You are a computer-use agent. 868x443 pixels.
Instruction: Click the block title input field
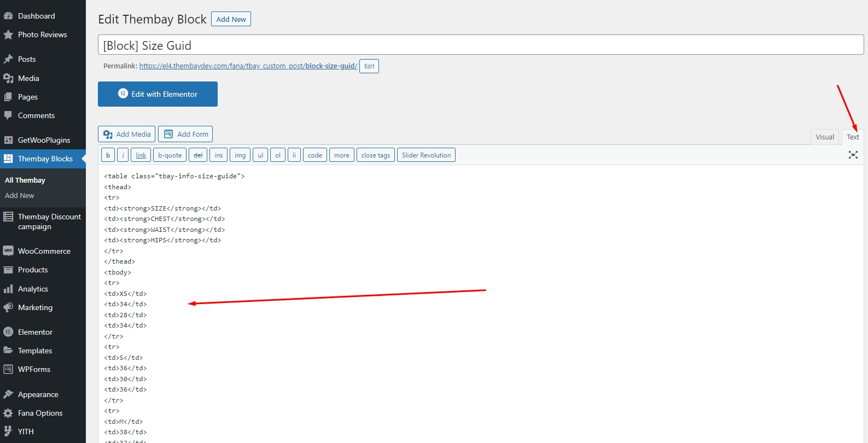[480, 45]
